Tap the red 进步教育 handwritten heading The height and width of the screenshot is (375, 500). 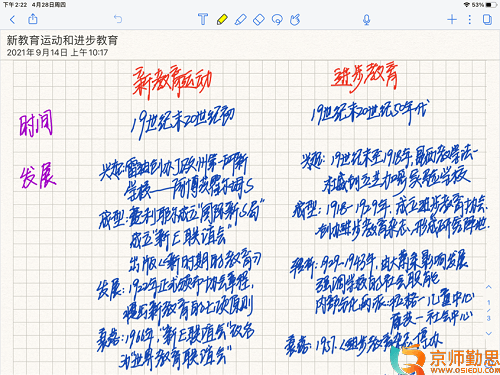365,77
